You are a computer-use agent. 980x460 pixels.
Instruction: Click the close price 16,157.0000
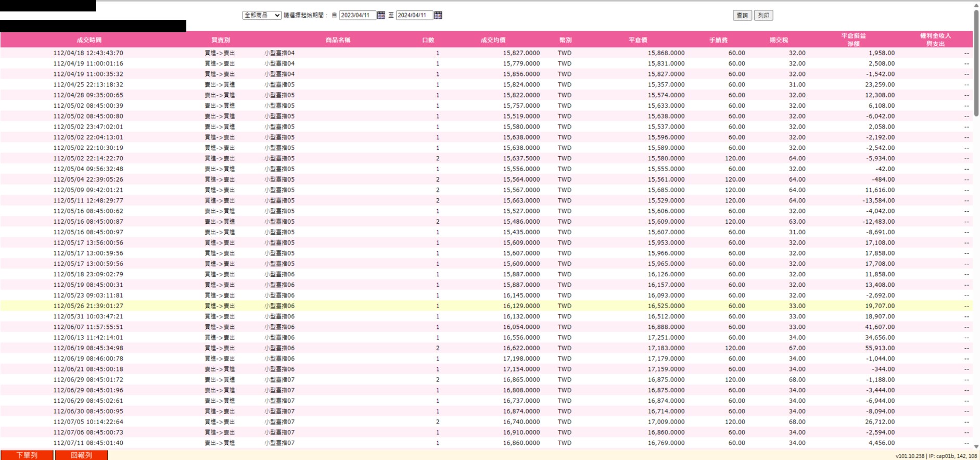tap(666, 285)
